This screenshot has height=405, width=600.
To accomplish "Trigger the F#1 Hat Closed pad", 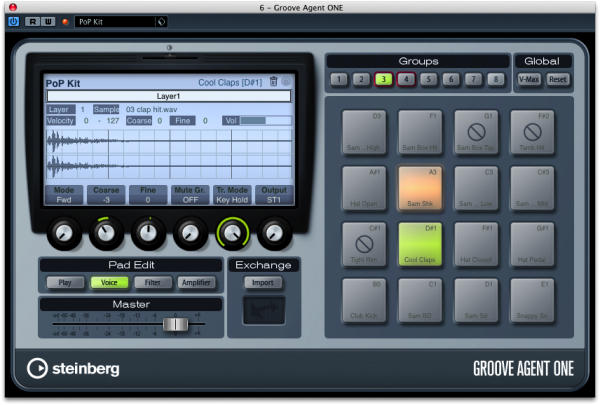I will (x=476, y=244).
